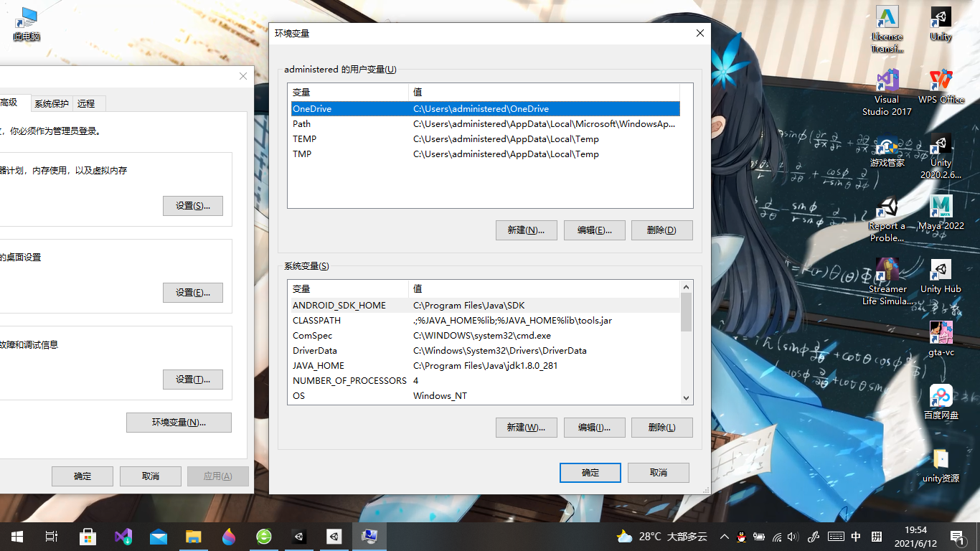Switch to the 系统保护 tab

(52, 104)
